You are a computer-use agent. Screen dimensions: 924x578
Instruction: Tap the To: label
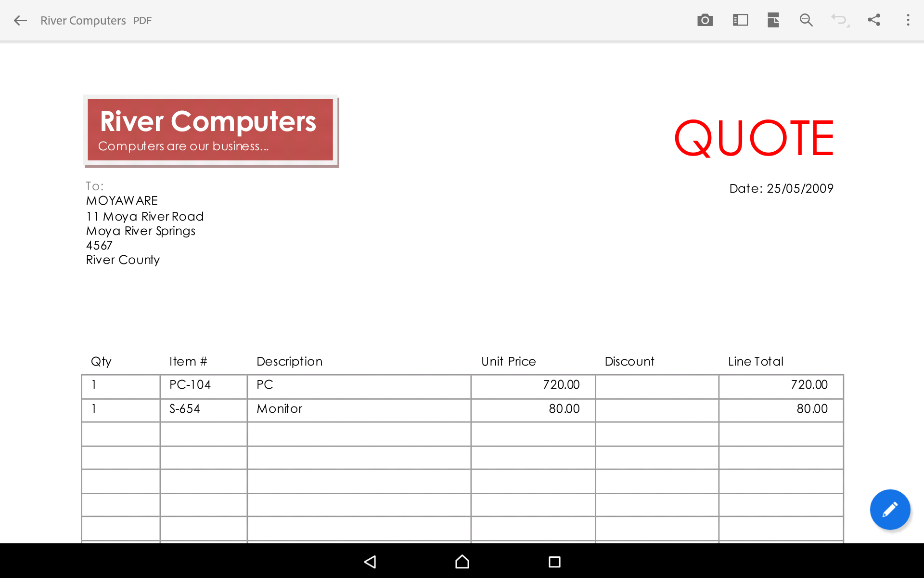95,186
